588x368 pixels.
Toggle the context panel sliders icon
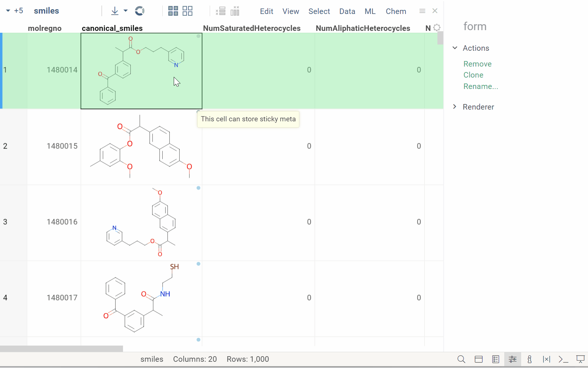512,359
